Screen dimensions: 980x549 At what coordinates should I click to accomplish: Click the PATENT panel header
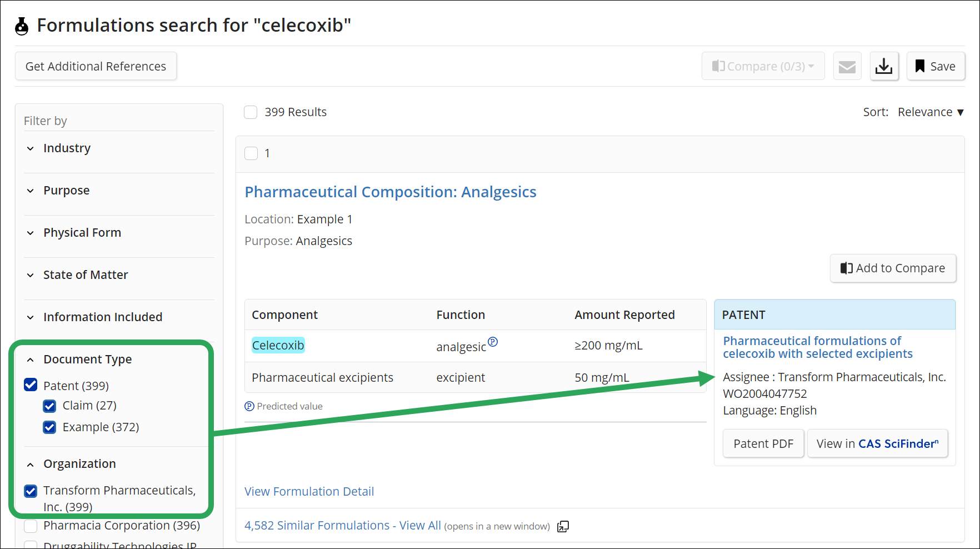click(x=834, y=315)
